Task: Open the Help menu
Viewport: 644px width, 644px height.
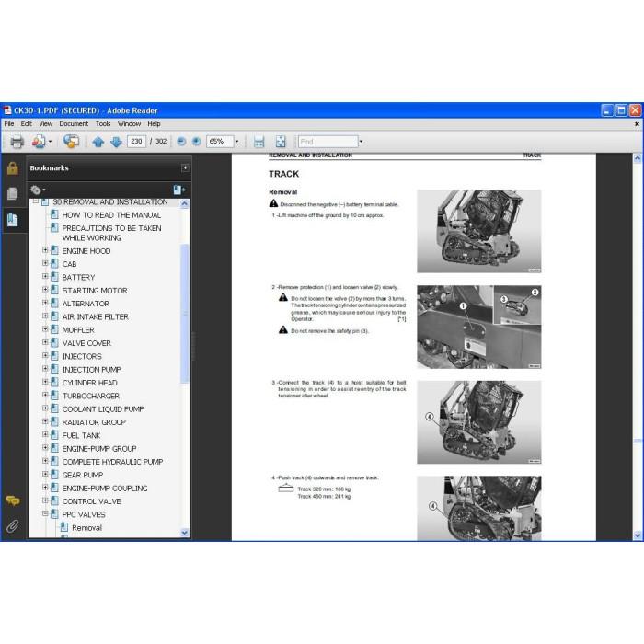Action: click(154, 123)
